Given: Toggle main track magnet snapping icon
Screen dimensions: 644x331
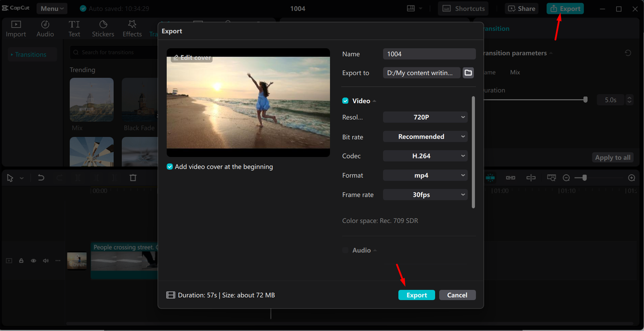Looking at the screenshot, I should coord(490,178).
